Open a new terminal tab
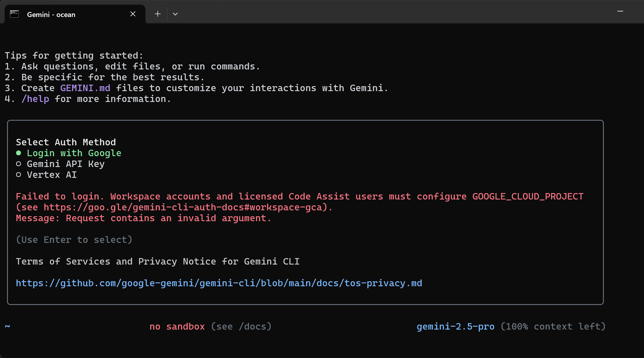The height and width of the screenshot is (358, 644). click(x=158, y=14)
